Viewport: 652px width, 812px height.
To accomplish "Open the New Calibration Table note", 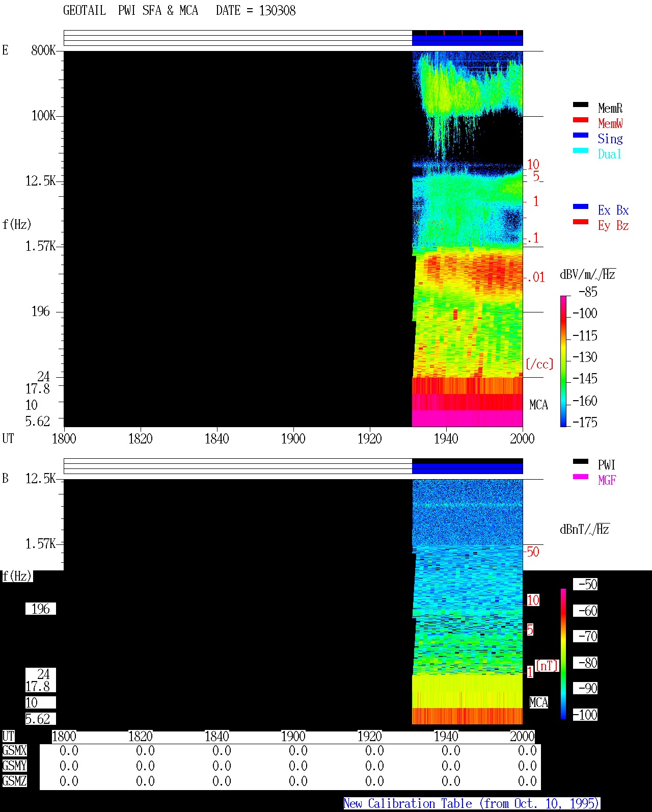I will click(472, 804).
